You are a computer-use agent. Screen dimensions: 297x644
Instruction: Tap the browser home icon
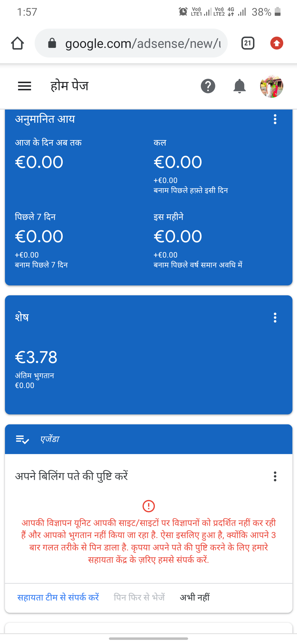point(17,43)
